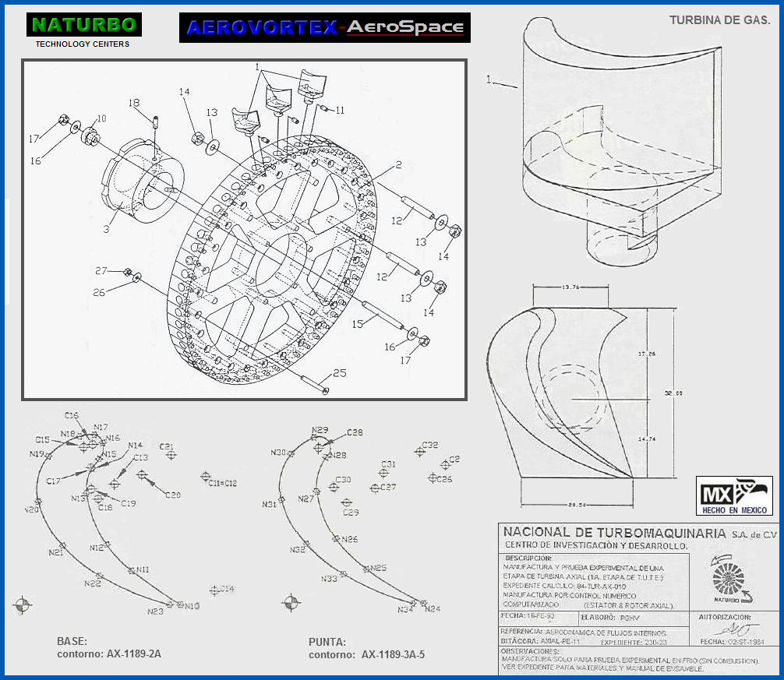Click part label 26 next to washer
Image resolution: width=784 pixels, height=680 pixels.
tap(99, 292)
